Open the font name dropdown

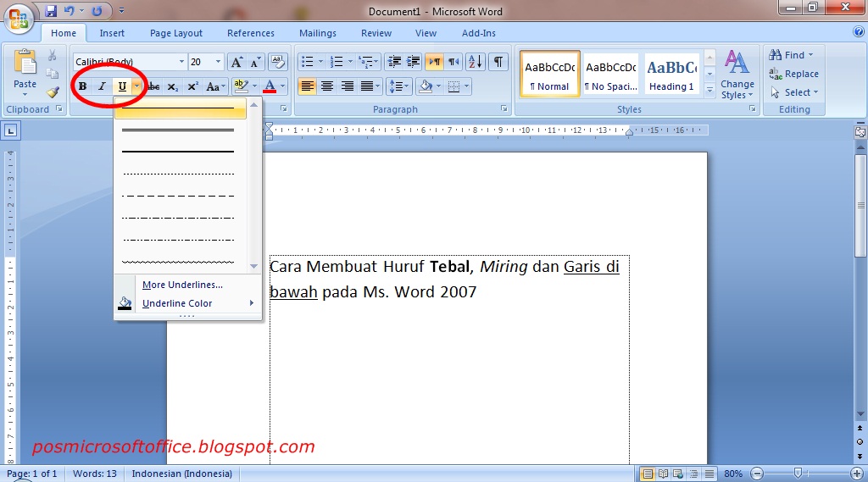click(x=181, y=62)
